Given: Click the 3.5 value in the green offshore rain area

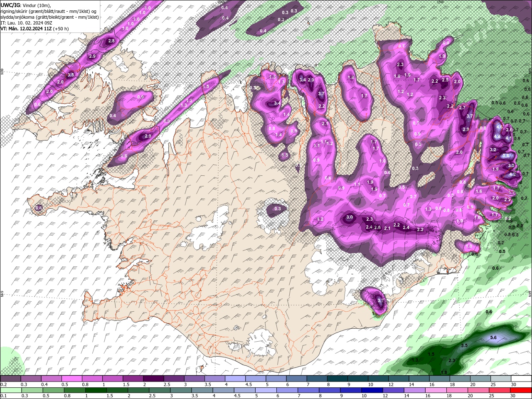Looking at the screenshot, I should 465,345.
